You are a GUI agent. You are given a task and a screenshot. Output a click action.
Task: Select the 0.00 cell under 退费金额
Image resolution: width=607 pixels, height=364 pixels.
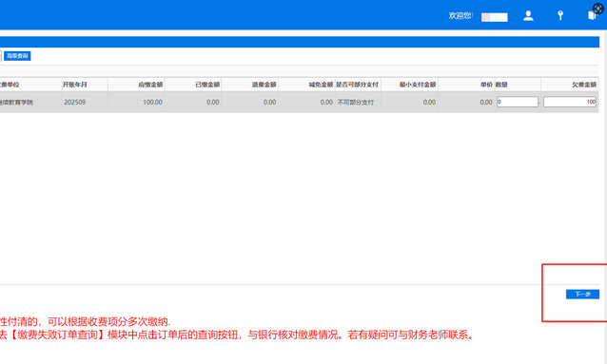249,103
